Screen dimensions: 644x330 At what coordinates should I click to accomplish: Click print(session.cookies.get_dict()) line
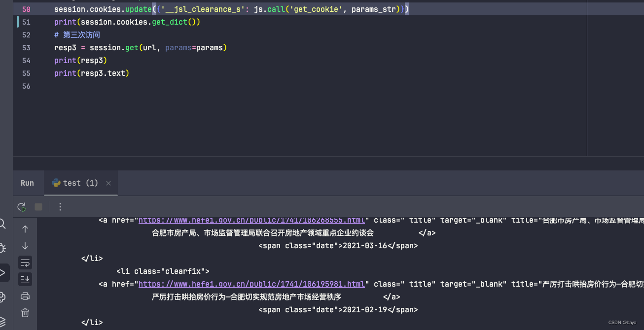point(127,22)
